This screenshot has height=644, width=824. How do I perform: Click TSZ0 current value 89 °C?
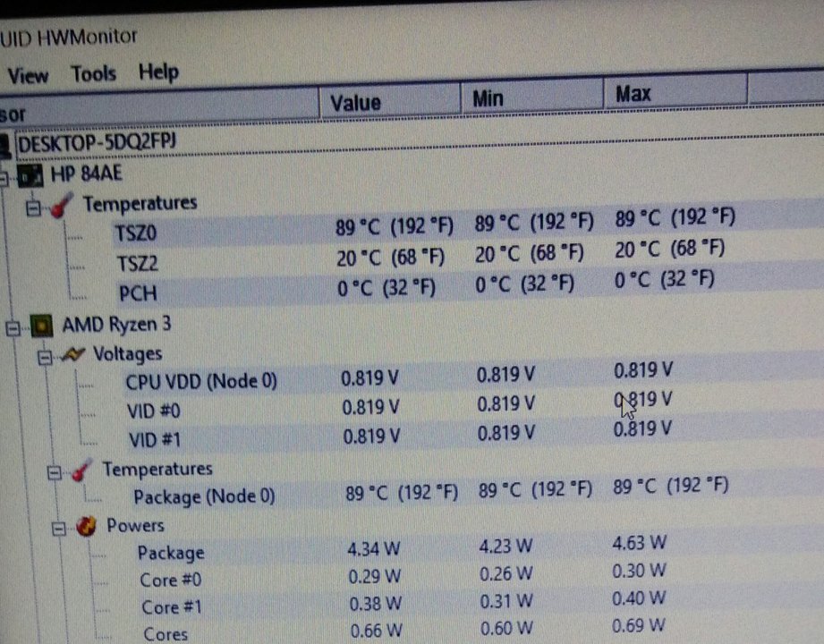(395, 227)
